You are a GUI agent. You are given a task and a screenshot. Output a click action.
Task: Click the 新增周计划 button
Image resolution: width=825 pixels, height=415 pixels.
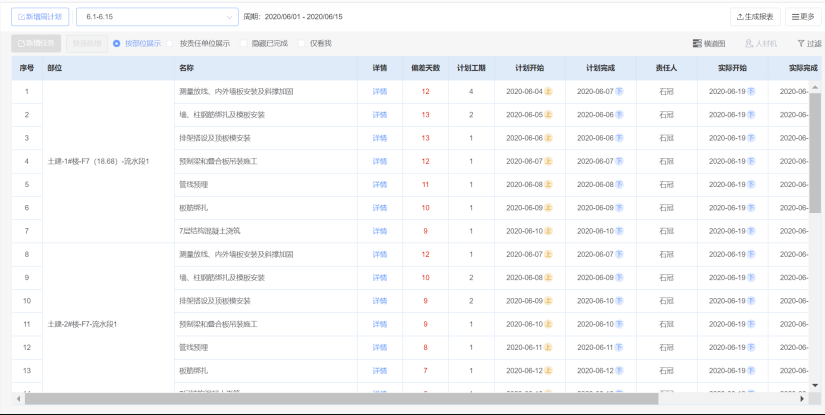point(40,17)
